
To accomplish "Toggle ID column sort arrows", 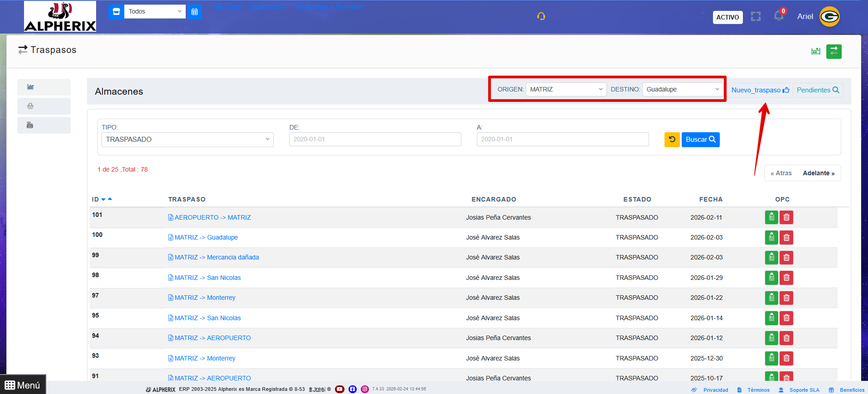I will 107,199.
